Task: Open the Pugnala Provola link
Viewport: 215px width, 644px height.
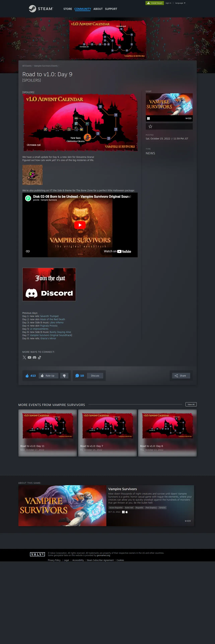Action: pos(49,326)
